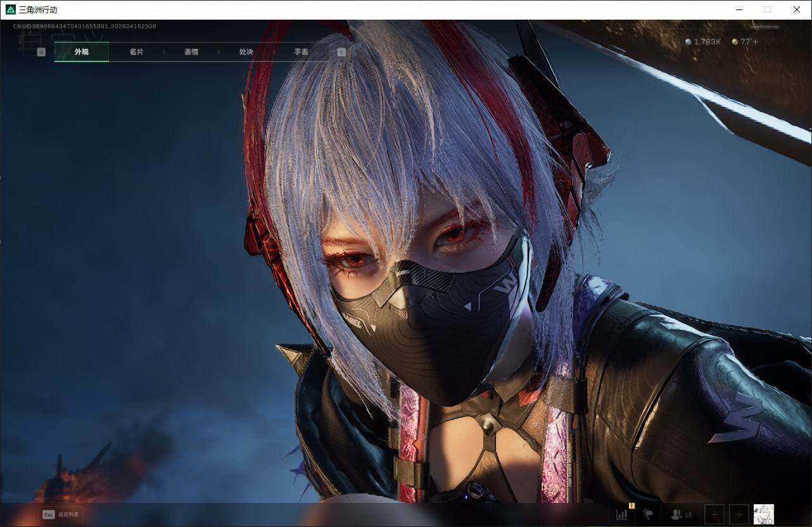
Task: Click the Q previous-tab key icon
Action: pos(41,52)
